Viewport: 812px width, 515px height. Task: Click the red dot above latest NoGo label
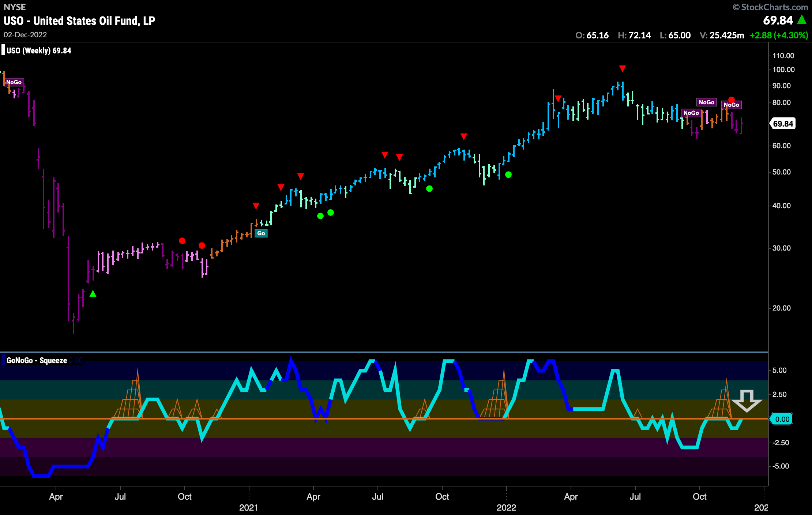click(x=731, y=100)
